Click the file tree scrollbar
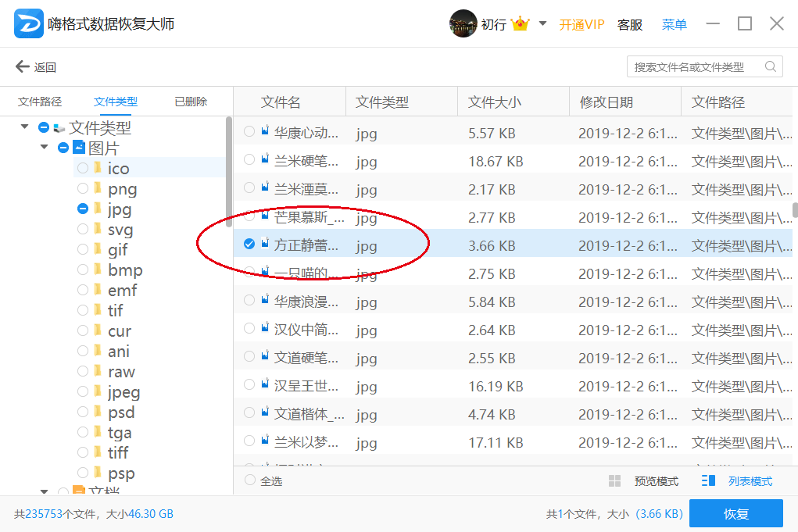Image resolution: width=798 pixels, height=532 pixels. point(229,172)
